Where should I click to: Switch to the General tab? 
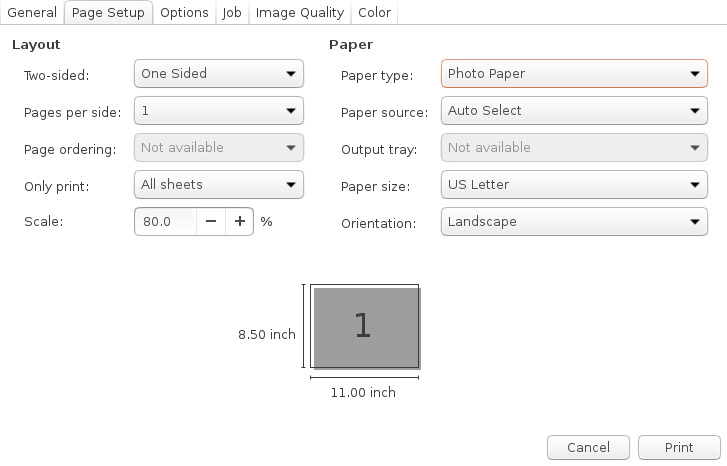pyautogui.click(x=32, y=13)
